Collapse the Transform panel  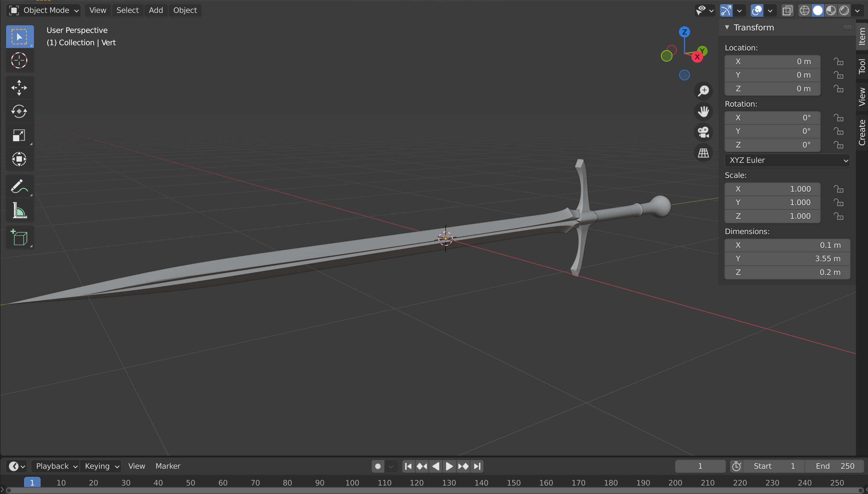727,27
